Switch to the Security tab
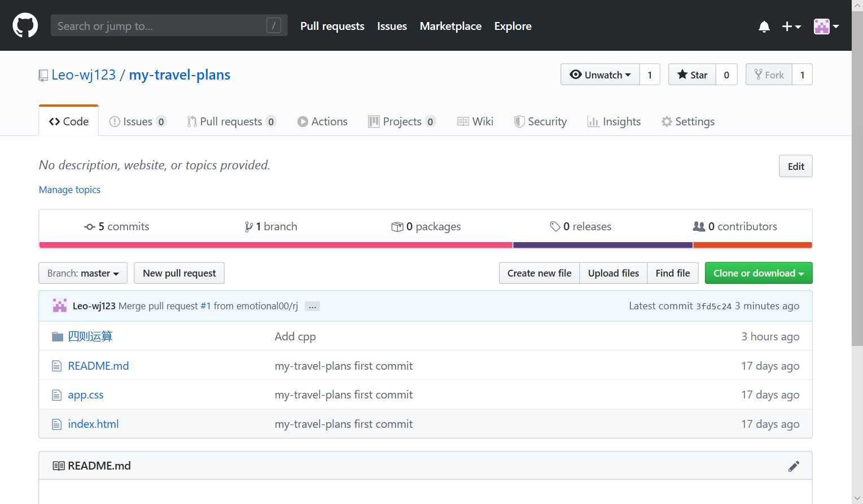Image resolution: width=863 pixels, height=504 pixels. (540, 121)
